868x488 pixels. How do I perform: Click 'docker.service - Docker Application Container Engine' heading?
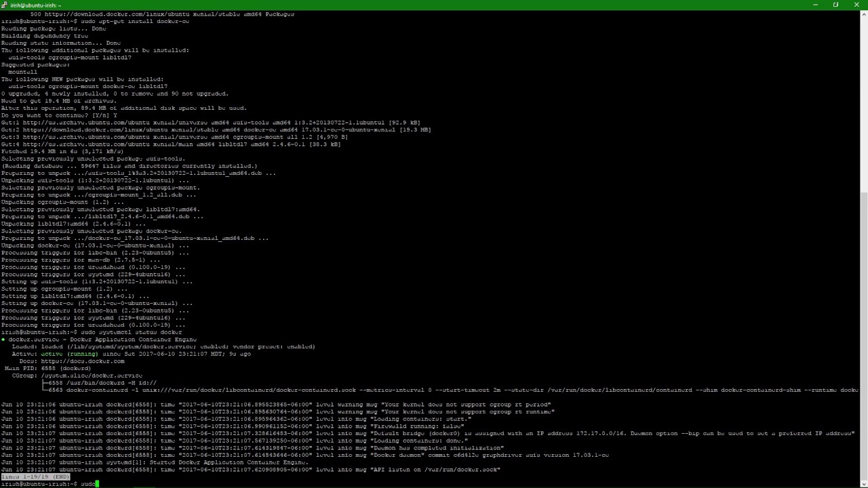[102, 340]
